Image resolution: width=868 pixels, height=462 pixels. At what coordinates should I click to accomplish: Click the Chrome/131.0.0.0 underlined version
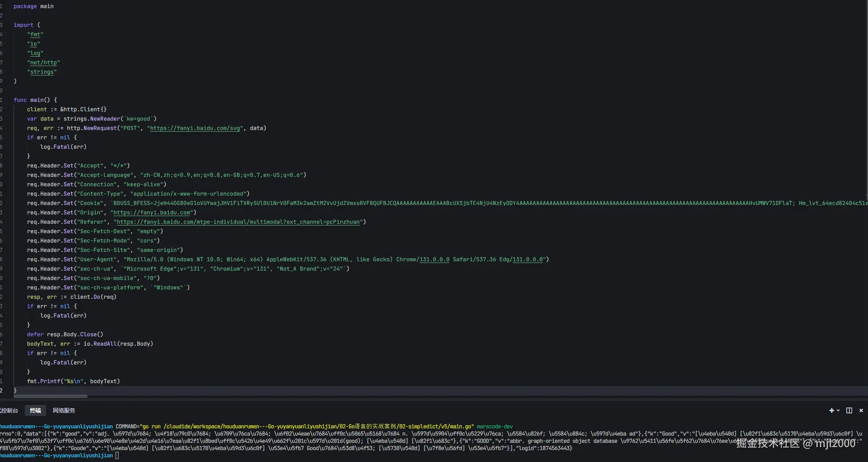pyautogui.click(x=434, y=259)
